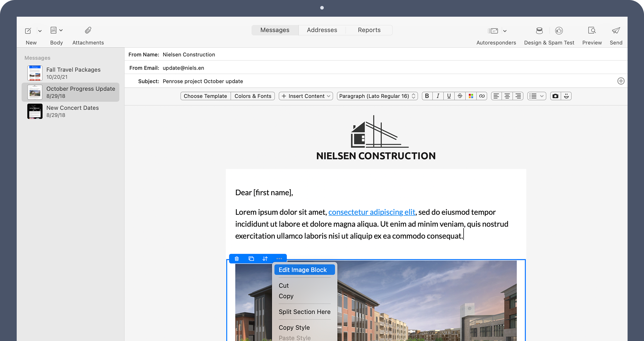Select the Fall Travel Packages thumbnail
This screenshot has height=341, width=644.
click(34, 73)
